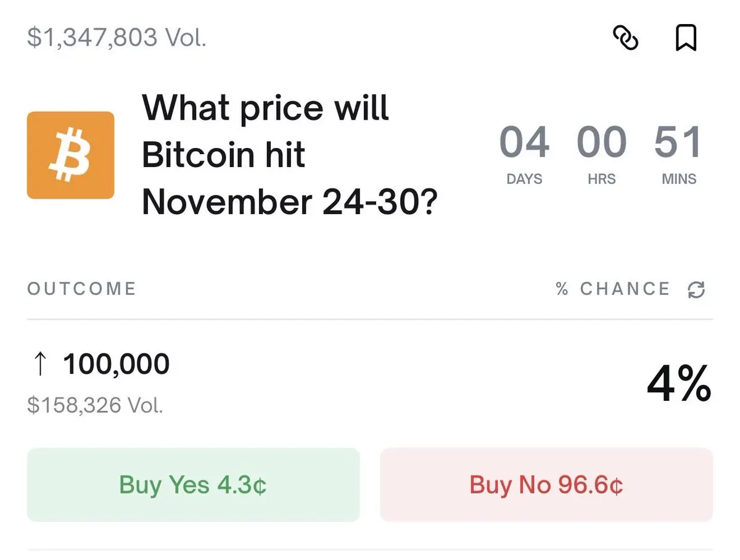Click the MINS label under countdown
The image size is (740, 560).
(x=678, y=179)
